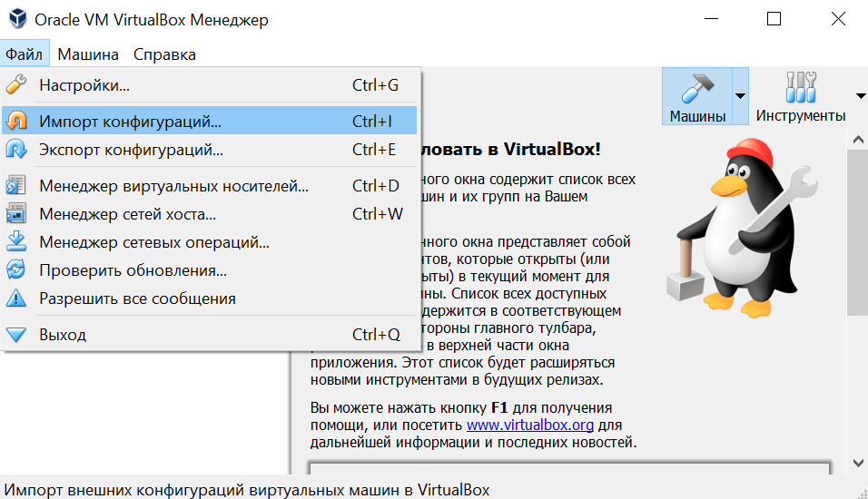Click the orange import arrow icon

(x=16, y=121)
